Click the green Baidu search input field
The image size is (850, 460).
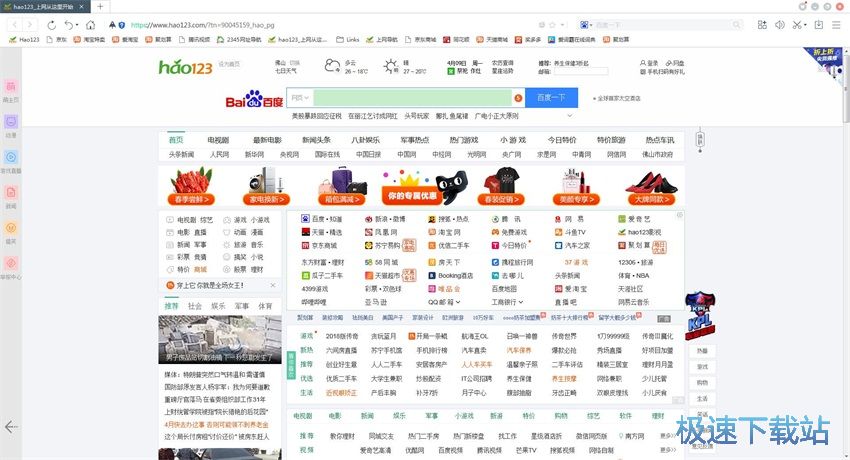click(x=413, y=98)
